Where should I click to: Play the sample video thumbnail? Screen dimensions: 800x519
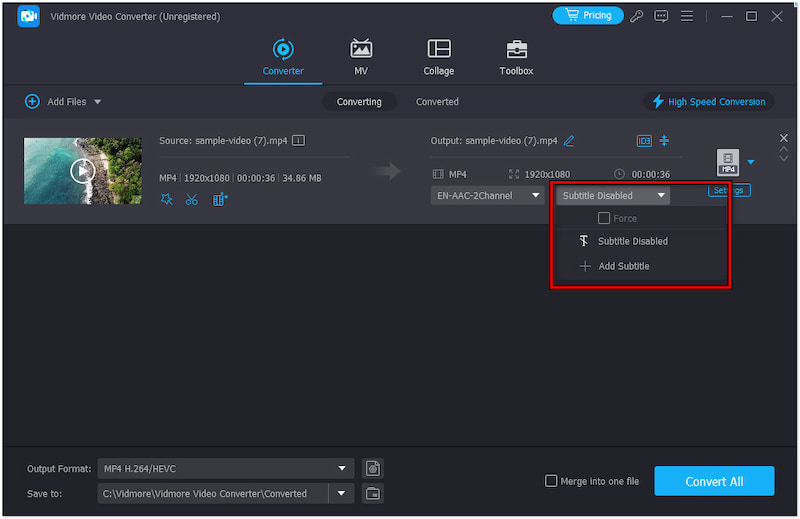click(82, 171)
